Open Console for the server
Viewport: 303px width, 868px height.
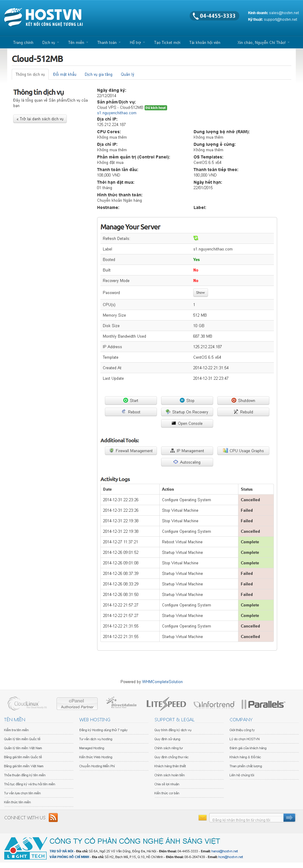pyautogui.click(x=187, y=423)
